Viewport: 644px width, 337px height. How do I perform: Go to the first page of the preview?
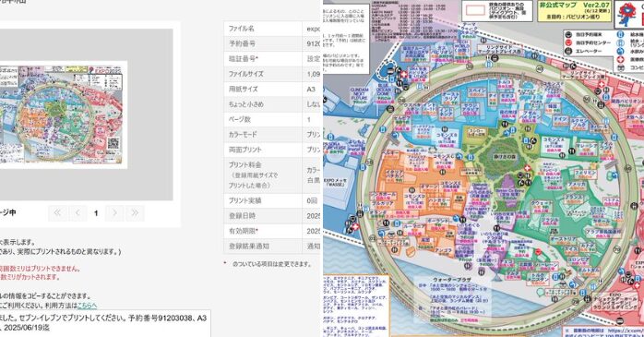pos(57,213)
